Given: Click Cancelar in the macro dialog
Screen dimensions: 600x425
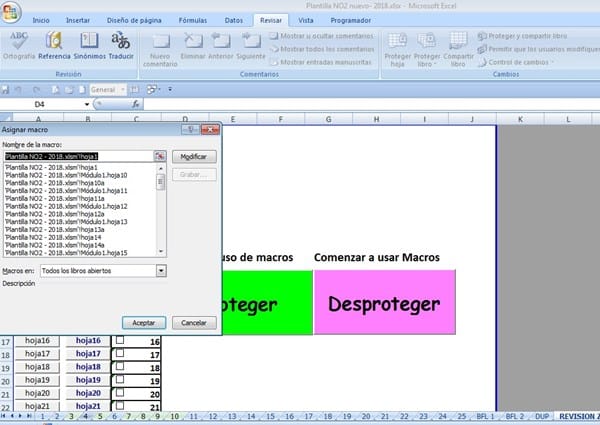Looking at the screenshot, I should pyautogui.click(x=194, y=323).
